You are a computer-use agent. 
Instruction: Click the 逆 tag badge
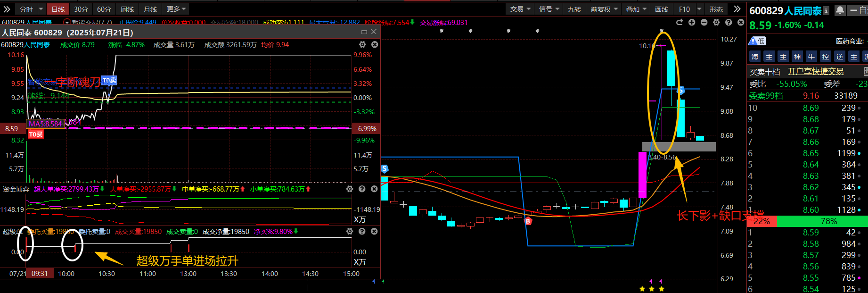click(x=840, y=57)
